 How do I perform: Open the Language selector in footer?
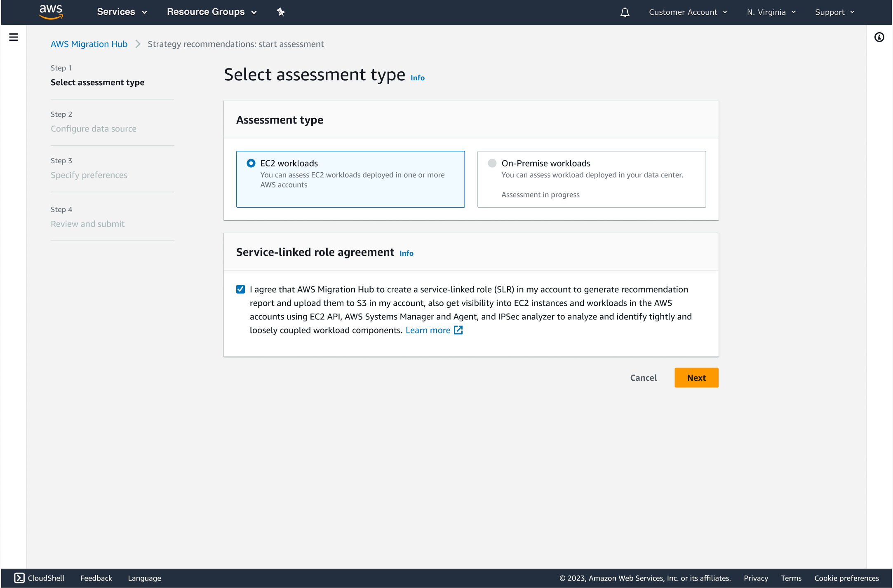coord(144,578)
